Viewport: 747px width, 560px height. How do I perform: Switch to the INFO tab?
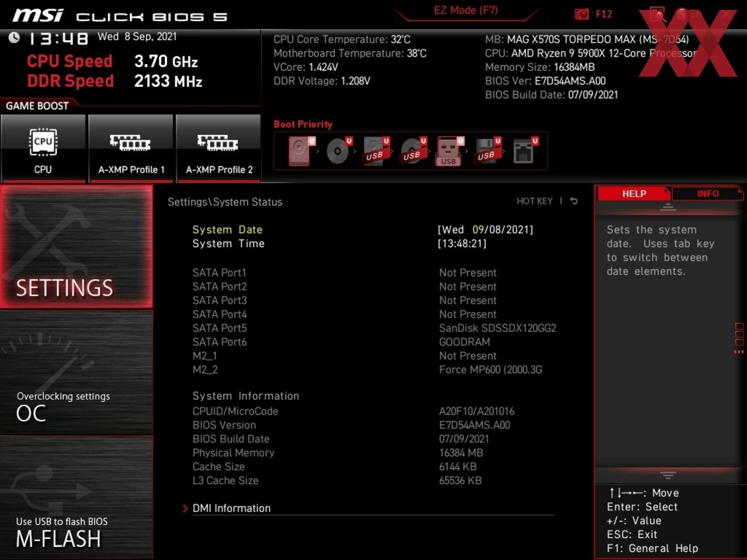(x=707, y=194)
